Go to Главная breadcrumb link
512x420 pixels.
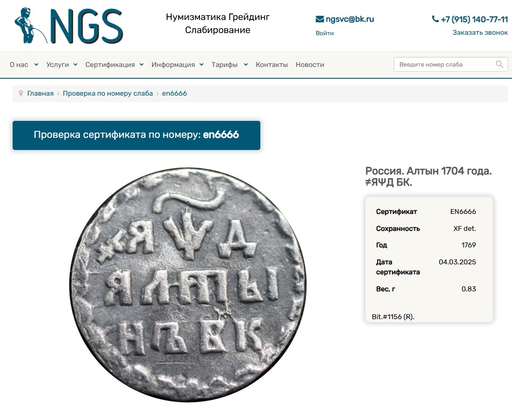click(x=40, y=93)
